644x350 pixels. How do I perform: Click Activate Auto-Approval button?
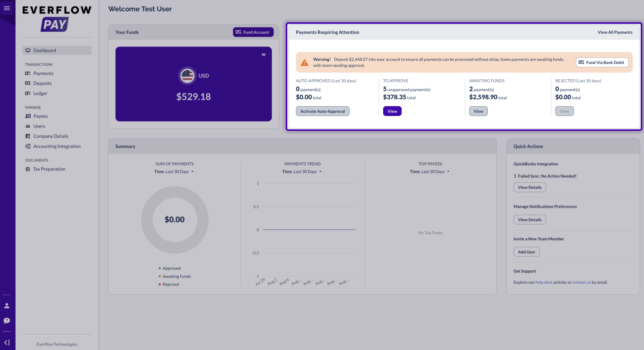[x=322, y=111]
